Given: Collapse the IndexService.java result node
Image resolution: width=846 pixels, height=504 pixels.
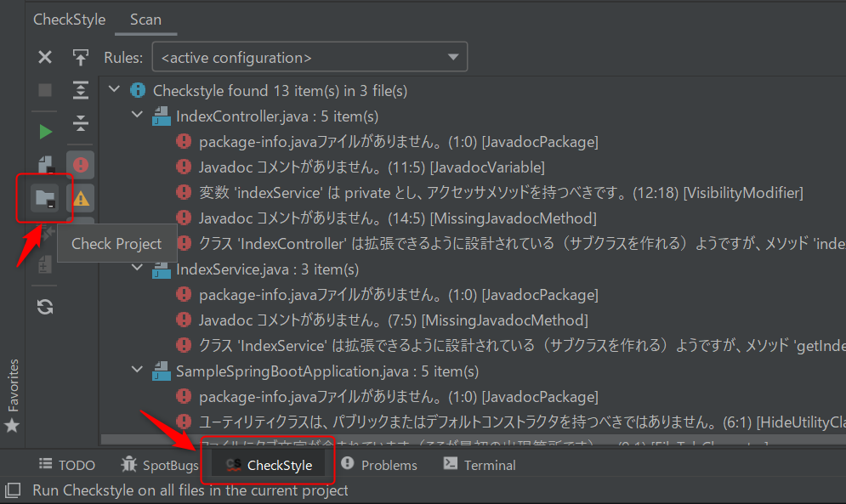Looking at the screenshot, I should pos(137,267).
